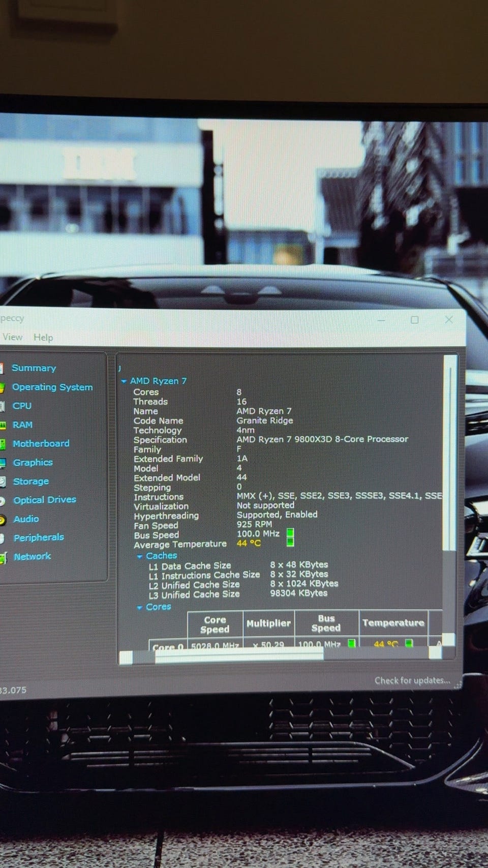Open the Peripherals section
This screenshot has height=868, width=488.
[39, 537]
